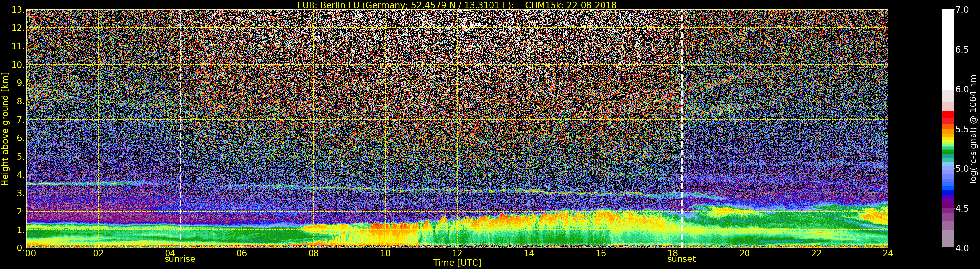Screen dimensions: 980x269
Task: Click the plot title "FUB: Berlin FU (Germany...)"
Action: point(457,5)
